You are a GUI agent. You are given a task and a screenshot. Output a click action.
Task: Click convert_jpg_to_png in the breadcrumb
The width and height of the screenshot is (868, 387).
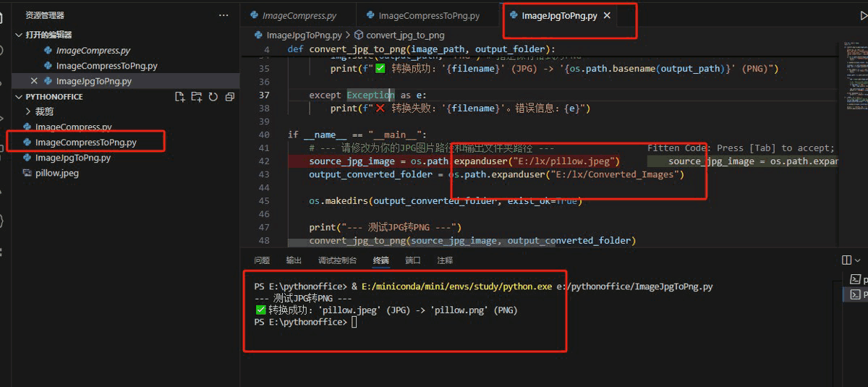point(404,35)
